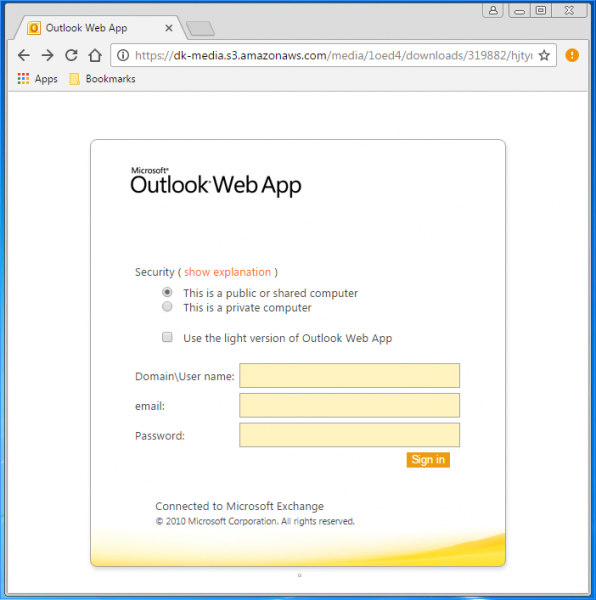Click the browser forward arrow

[x=47, y=55]
